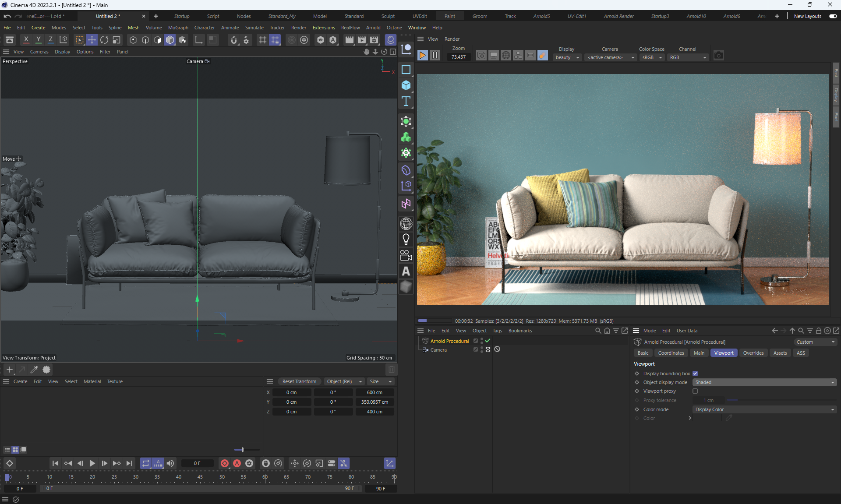Click the snapshot camera icon in render view
841x504 pixels.
718,56
